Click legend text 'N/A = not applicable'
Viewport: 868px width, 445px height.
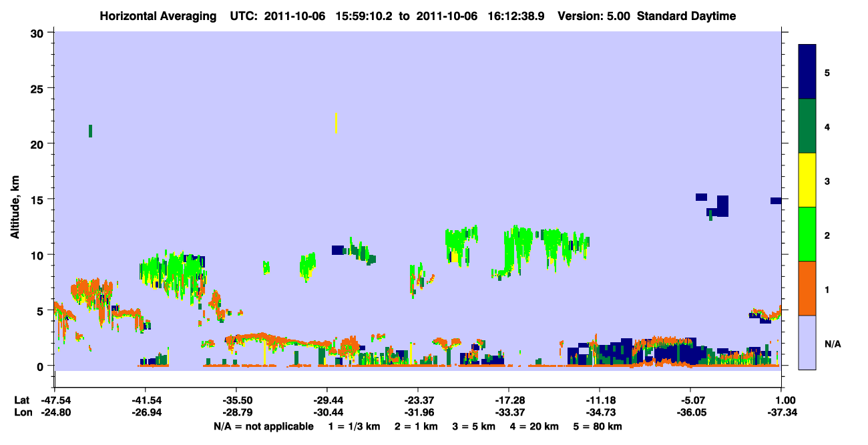tap(264, 426)
